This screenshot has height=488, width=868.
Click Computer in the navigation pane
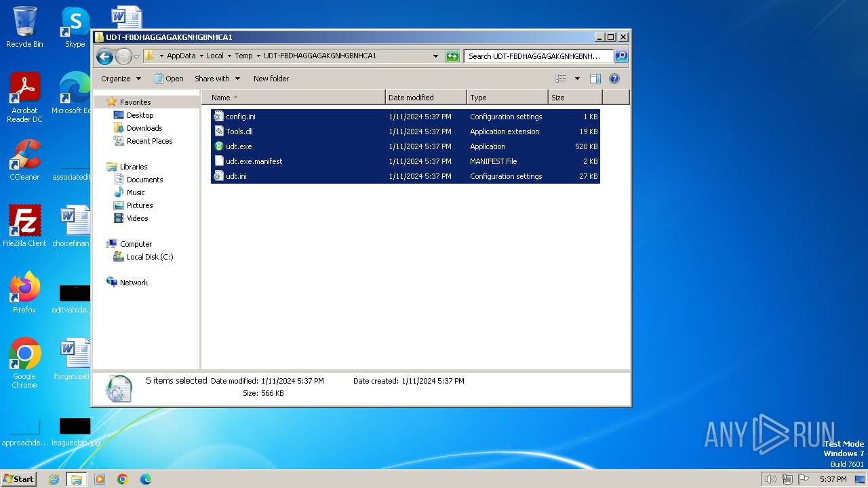136,244
